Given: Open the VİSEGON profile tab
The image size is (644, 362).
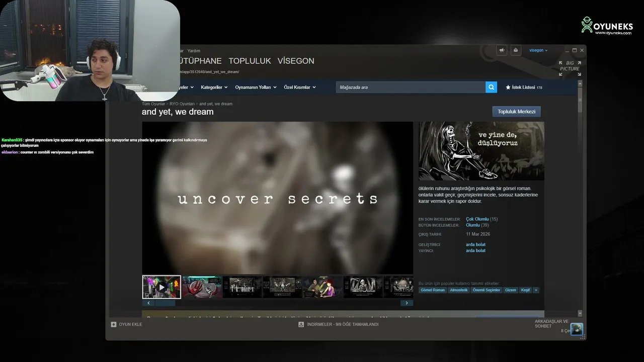Looking at the screenshot, I should [x=296, y=61].
